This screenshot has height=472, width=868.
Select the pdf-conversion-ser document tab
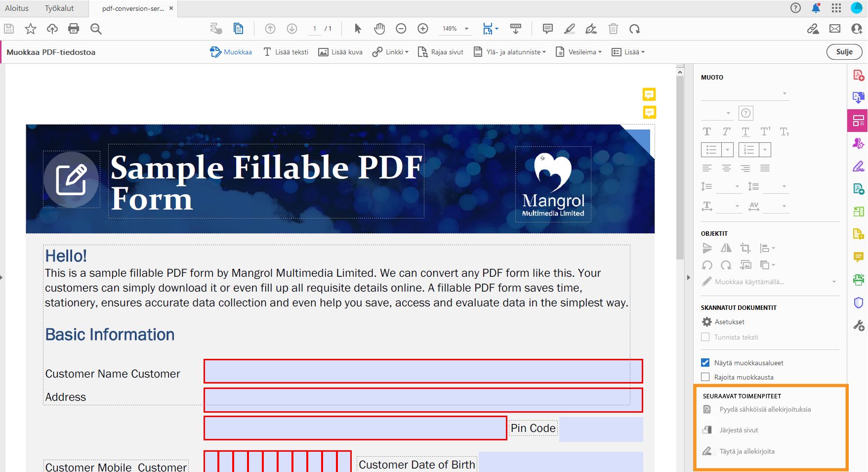(x=132, y=8)
